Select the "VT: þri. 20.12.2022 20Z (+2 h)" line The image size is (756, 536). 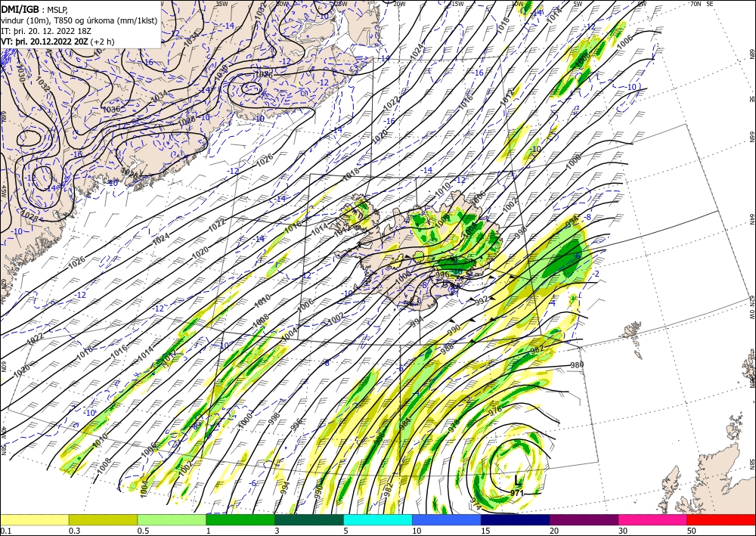point(58,42)
